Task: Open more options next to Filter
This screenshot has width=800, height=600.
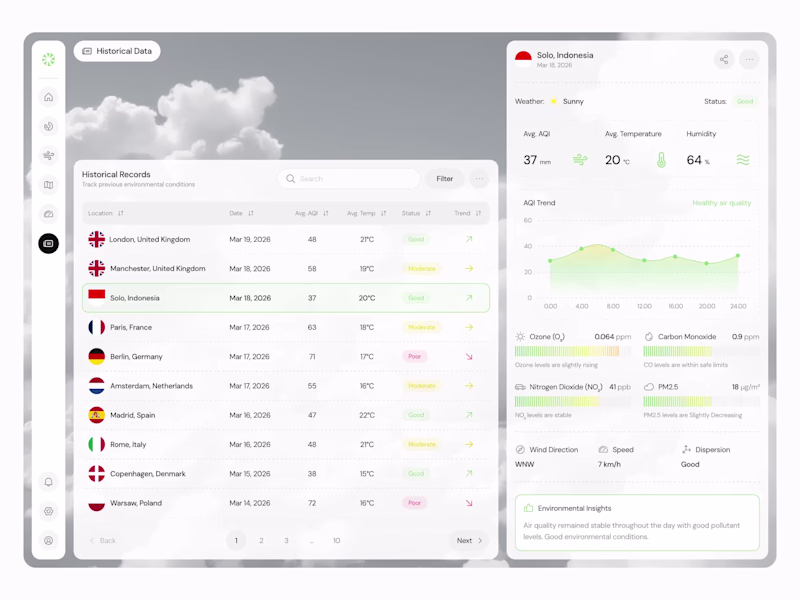Action: pos(479,179)
